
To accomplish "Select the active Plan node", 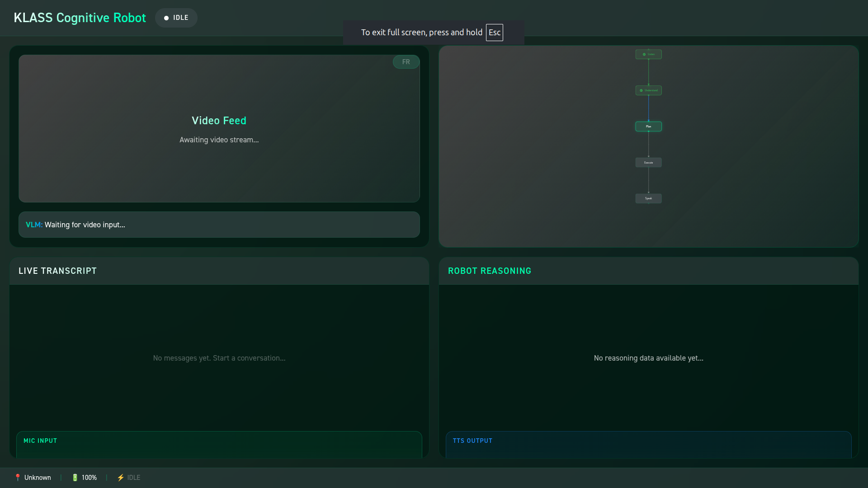I will coord(648,127).
